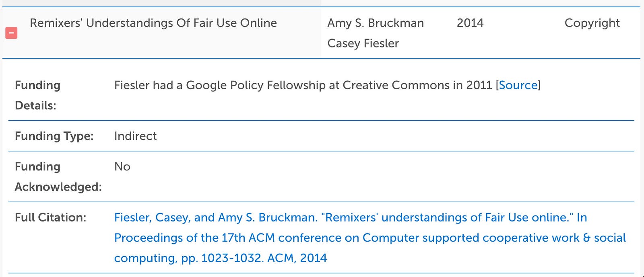Select the title Remixers' Understandings Of Fair Use Online
Screen dimensions: 644x277
click(153, 23)
